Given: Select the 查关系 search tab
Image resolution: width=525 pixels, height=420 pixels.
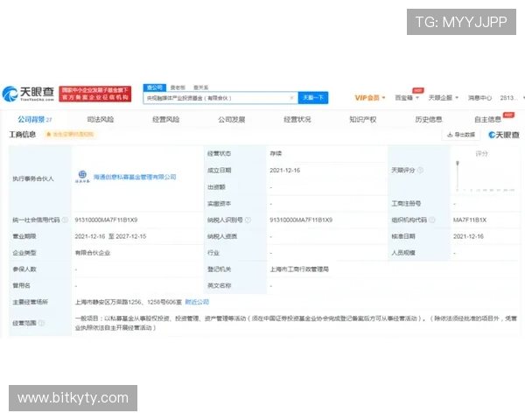Looking at the screenshot, I should pos(201,87).
